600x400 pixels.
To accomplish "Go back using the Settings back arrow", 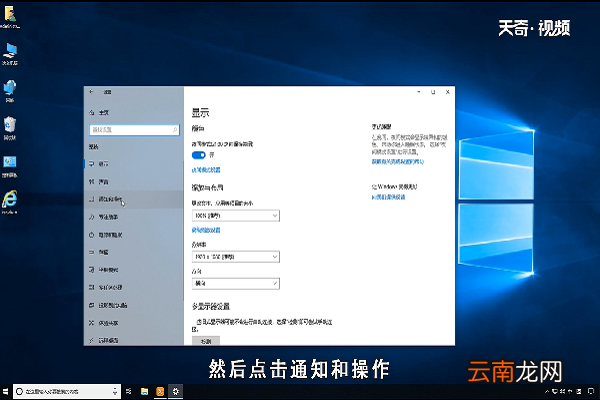I will (x=91, y=92).
